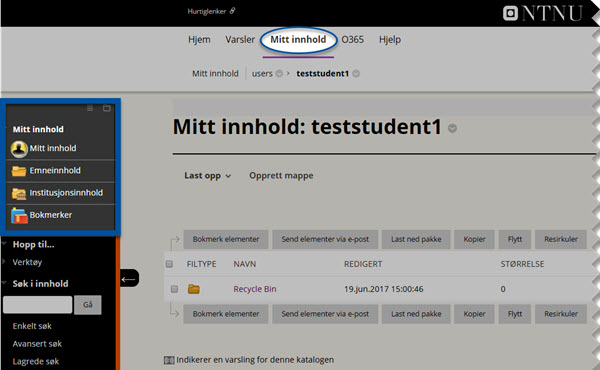Click Mitt innhold breadcrumb link

pyautogui.click(x=215, y=73)
